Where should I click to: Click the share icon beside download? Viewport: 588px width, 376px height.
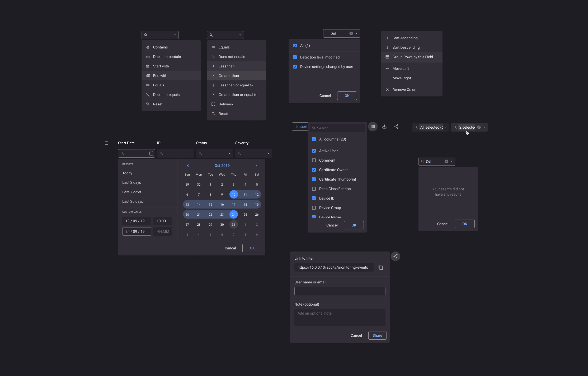[x=396, y=127]
